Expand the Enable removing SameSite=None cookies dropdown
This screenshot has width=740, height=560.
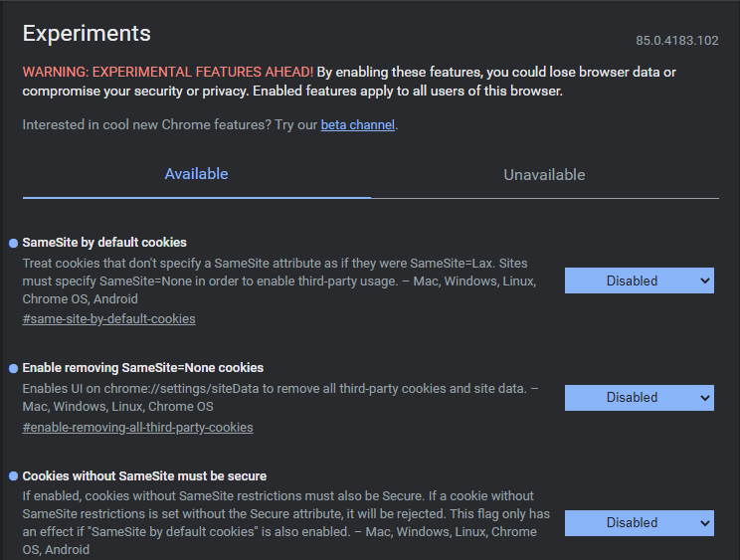[639, 397]
